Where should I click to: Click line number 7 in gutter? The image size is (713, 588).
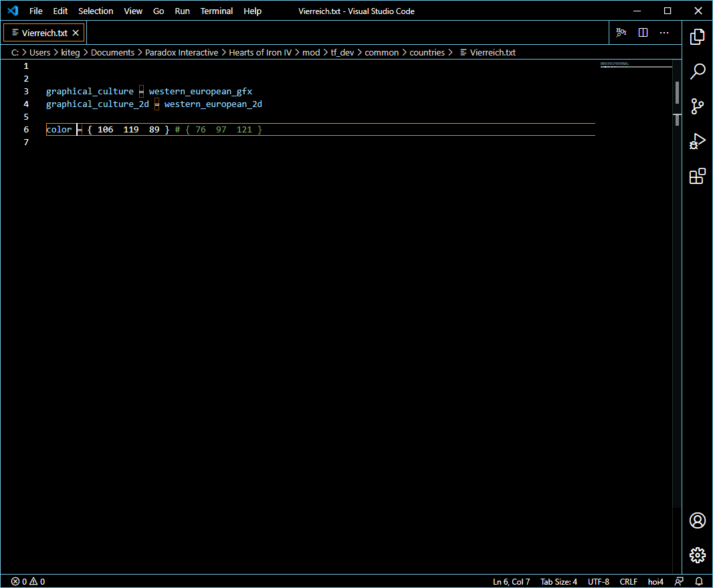tap(26, 142)
